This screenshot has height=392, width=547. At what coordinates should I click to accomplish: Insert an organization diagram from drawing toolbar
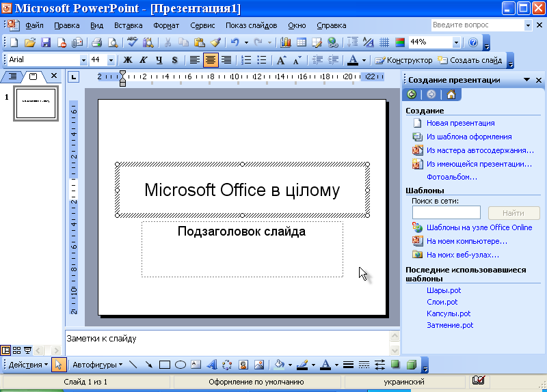click(x=227, y=365)
